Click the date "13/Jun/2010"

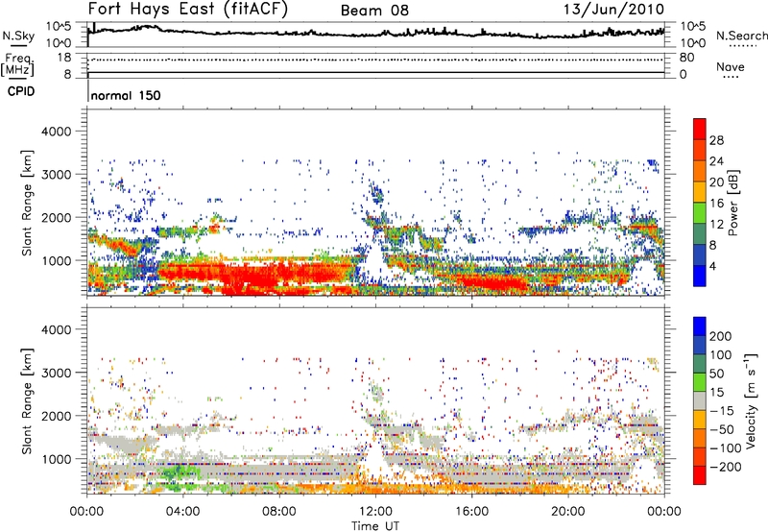coord(613,9)
